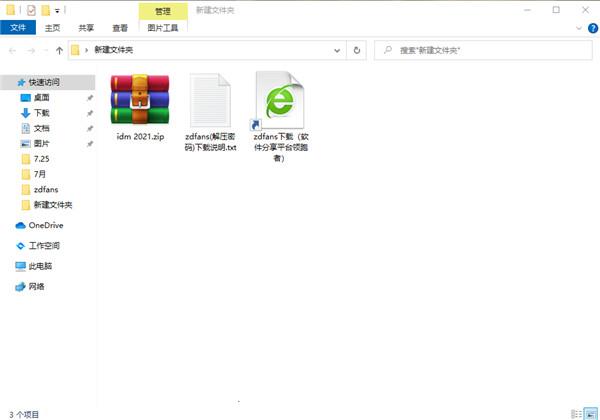Viewport: 600px width, 420px height.
Task: Click the title bar folder icon
Action: click(11, 10)
